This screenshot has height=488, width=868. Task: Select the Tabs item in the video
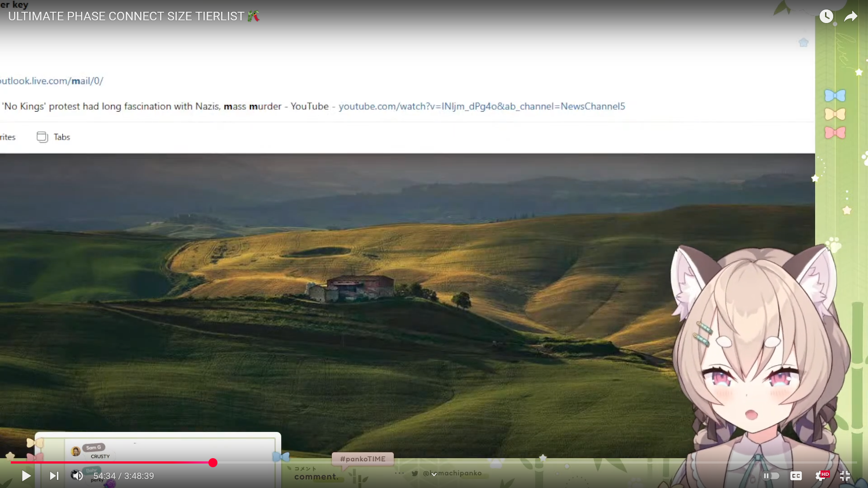pyautogui.click(x=53, y=137)
